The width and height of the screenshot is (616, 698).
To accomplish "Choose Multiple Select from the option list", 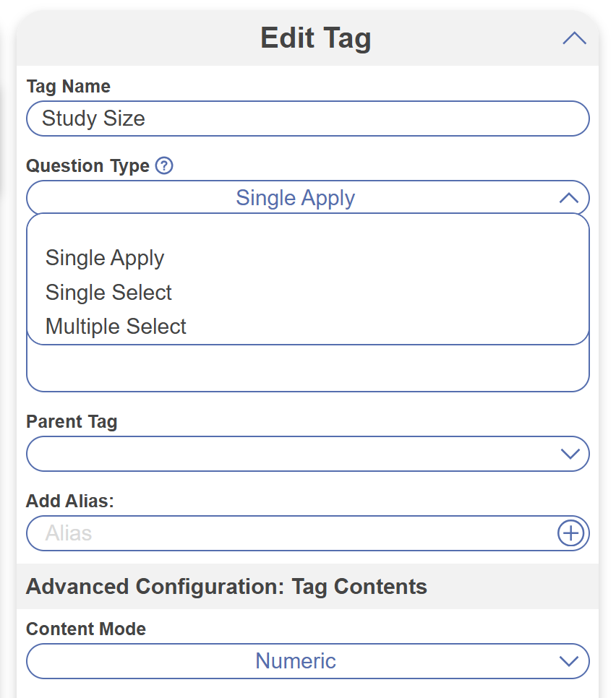I will (x=116, y=327).
